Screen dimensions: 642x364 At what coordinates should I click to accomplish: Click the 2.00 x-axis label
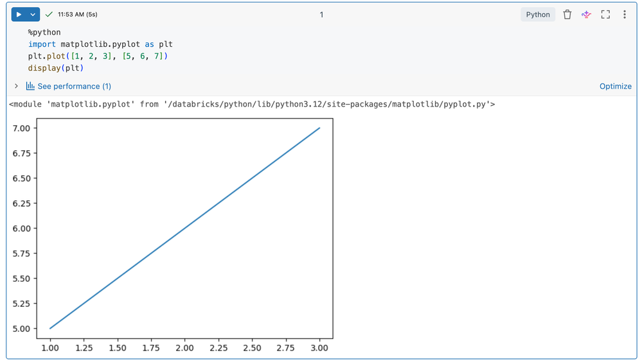184,348
